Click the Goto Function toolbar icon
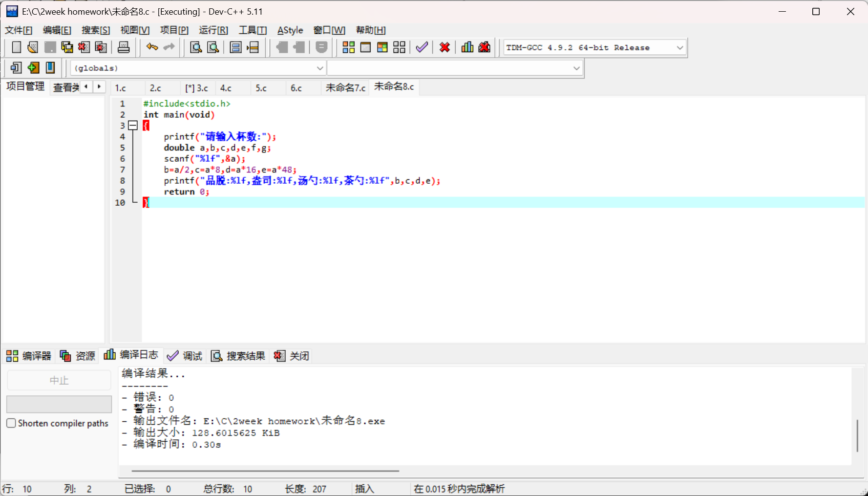Screen dimensions: 868x496 pyautogui.click(x=235, y=47)
